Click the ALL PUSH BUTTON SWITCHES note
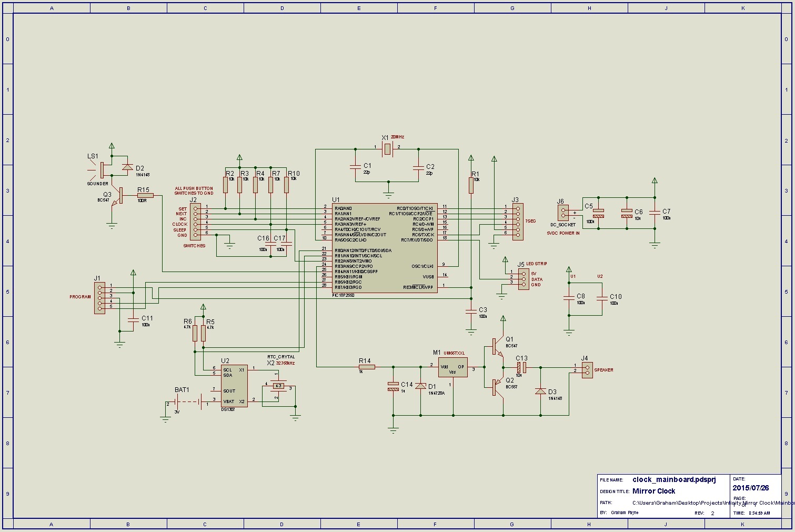The height and width of the screenshot is (532, 795). click(x=194, y=191)
